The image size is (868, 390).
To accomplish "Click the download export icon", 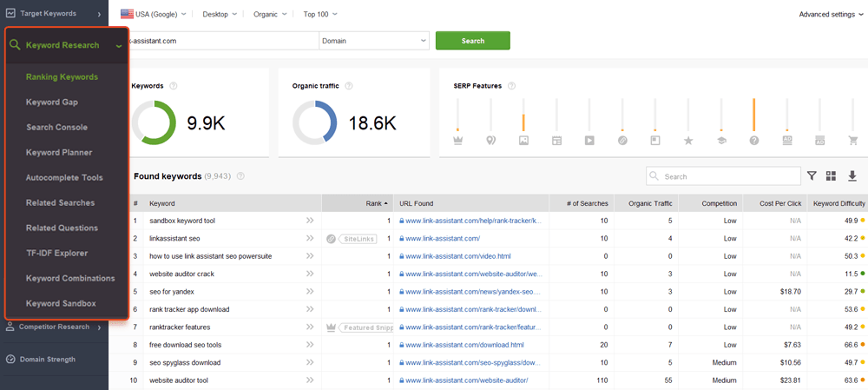I will [852, 176].
